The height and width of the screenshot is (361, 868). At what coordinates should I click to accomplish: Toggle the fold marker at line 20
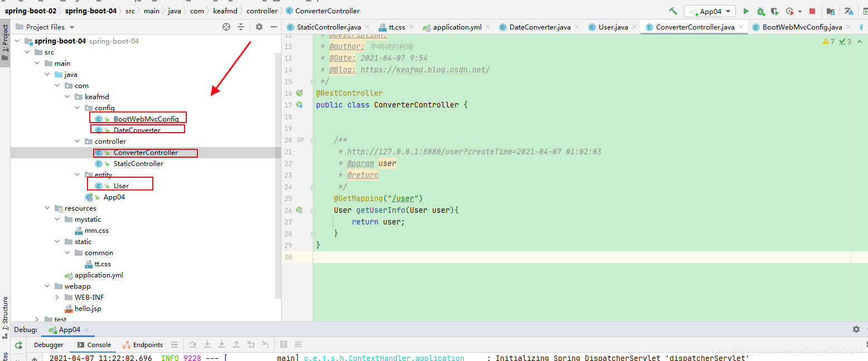pyautogui.click(x=300, y=140)
